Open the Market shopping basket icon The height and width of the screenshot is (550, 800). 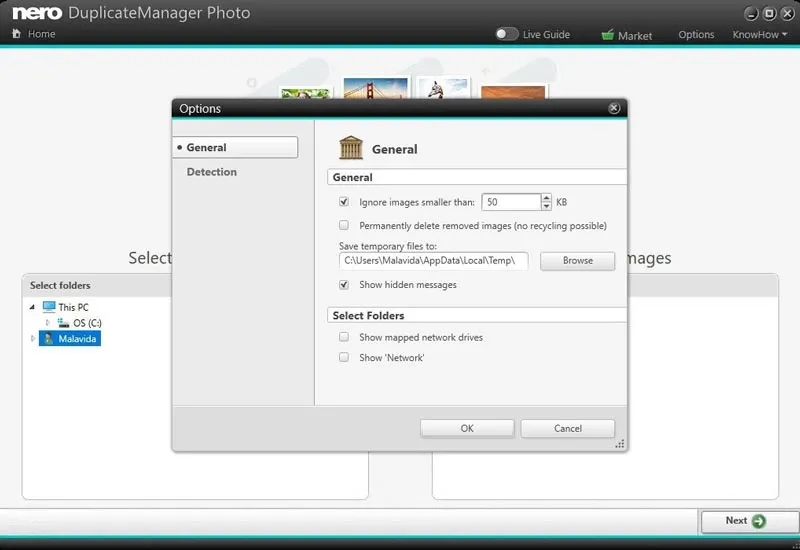tap(607, 35)
